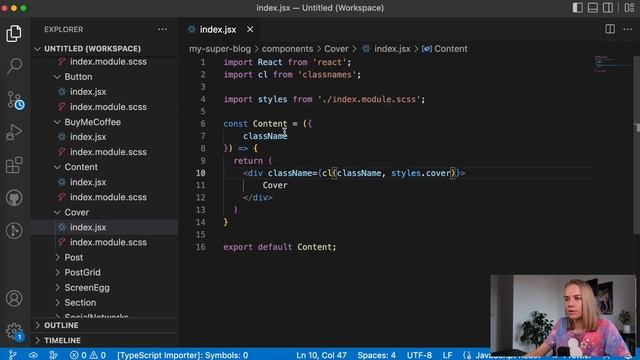The width and height of the screenshot is (640, 360).
Task: Click Content symbol in breadcrumb
Action: click(x=445, y=49)
